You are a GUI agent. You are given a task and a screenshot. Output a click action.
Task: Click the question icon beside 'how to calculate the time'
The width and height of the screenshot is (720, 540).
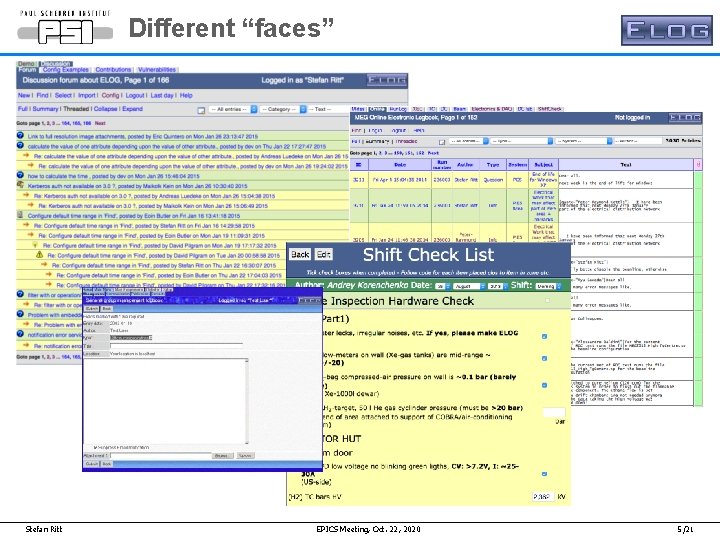[20, 175]
